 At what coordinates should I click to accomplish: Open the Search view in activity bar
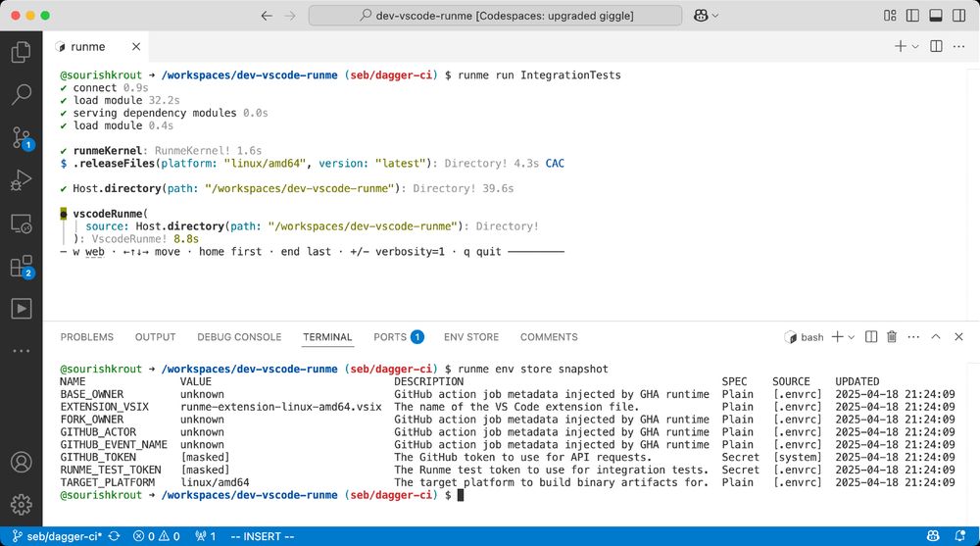tap(22, 94)
